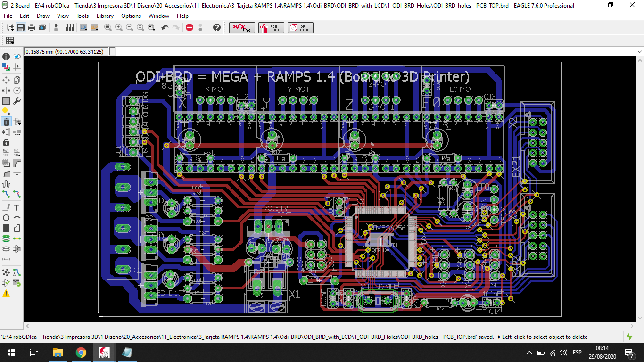The image size is (644, 362).
Task: Select the Miter tool
Action: click(x=17, y=164)
